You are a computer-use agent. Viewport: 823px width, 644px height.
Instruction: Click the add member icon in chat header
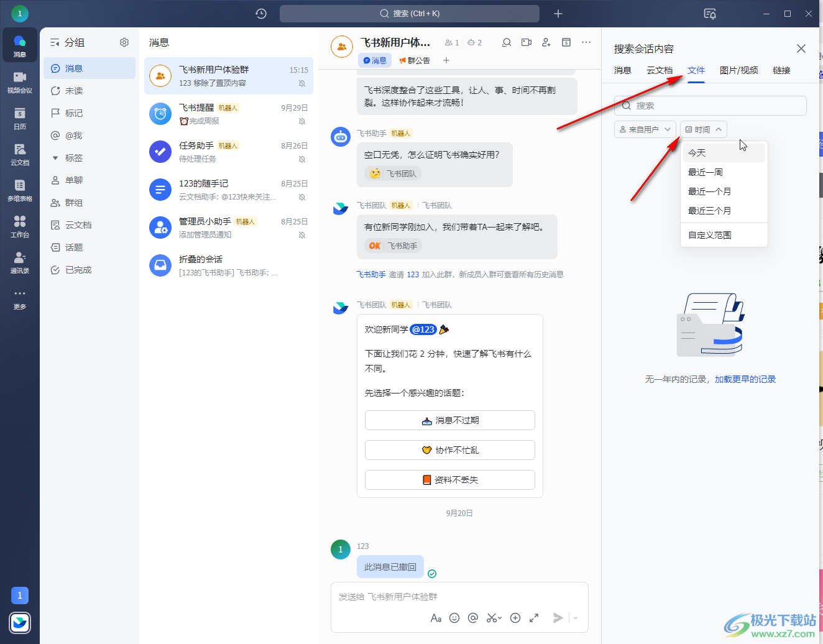(x=546, y=42)
